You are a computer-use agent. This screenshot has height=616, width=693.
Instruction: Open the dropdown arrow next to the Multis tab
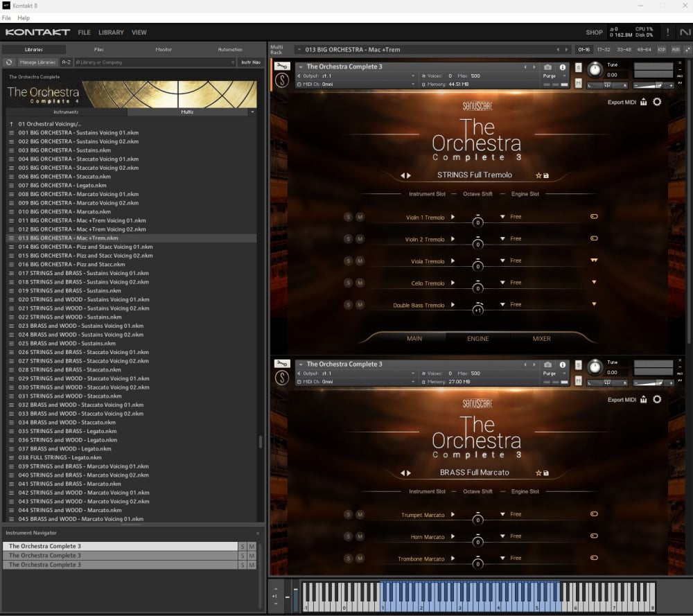(252, 112)
